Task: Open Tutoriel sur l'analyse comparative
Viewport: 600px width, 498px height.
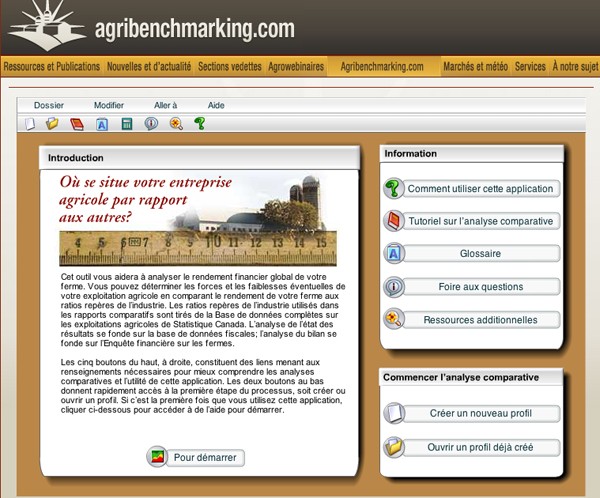Action: click(480, 221)
